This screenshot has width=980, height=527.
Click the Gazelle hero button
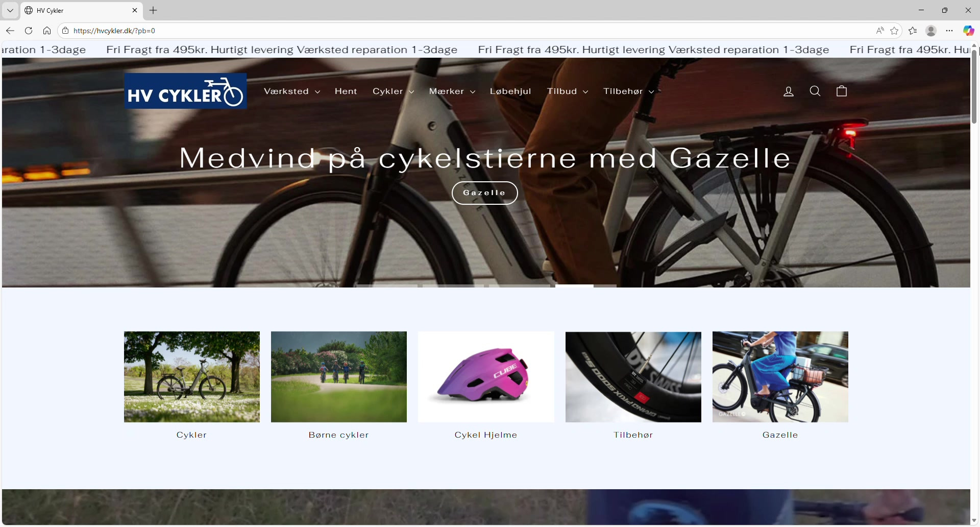[x=484, y=193]
